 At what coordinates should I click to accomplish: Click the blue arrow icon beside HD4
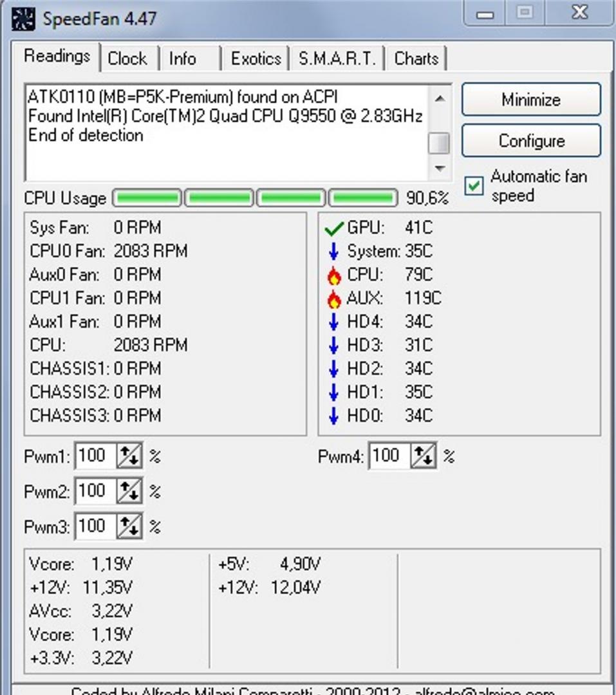pos(333,322)
